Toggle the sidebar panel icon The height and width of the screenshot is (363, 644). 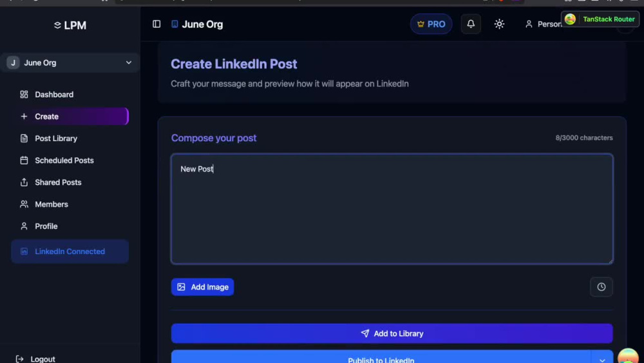coord(156,25)
